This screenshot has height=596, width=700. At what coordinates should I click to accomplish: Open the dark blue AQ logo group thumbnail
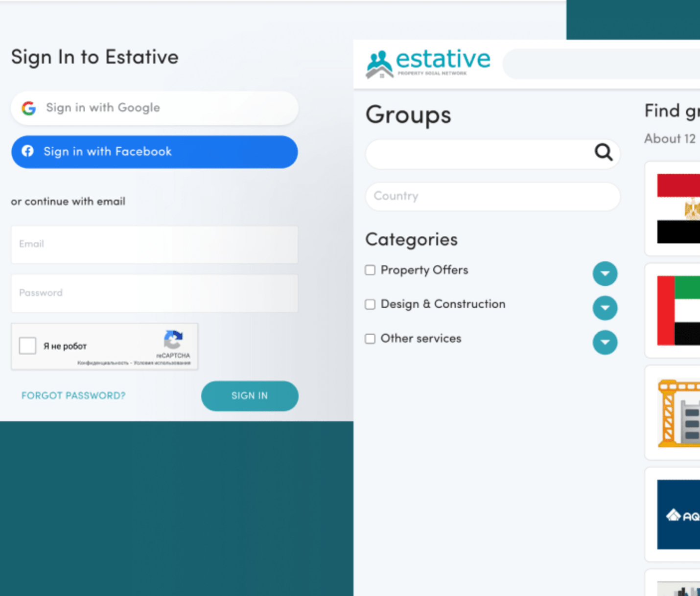[x=678, y=515]
